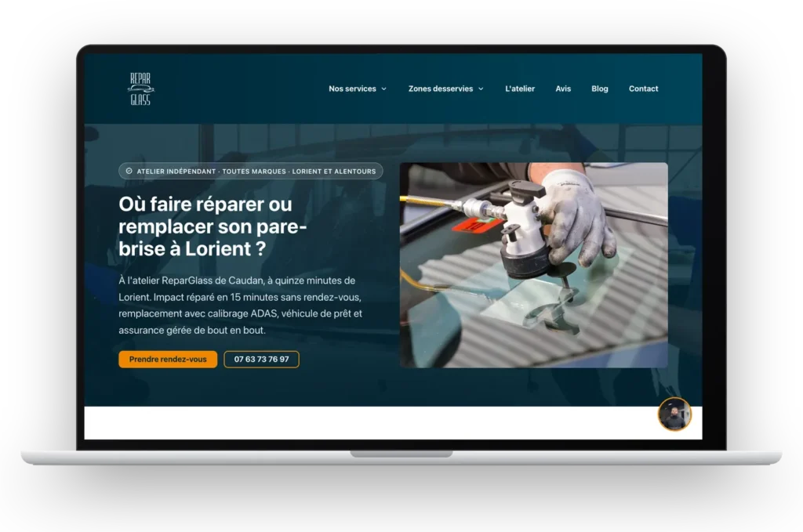
Task: Click the paragraph starting 'À l'atelier ReparGlass'
Action: [x=240, y=306]
